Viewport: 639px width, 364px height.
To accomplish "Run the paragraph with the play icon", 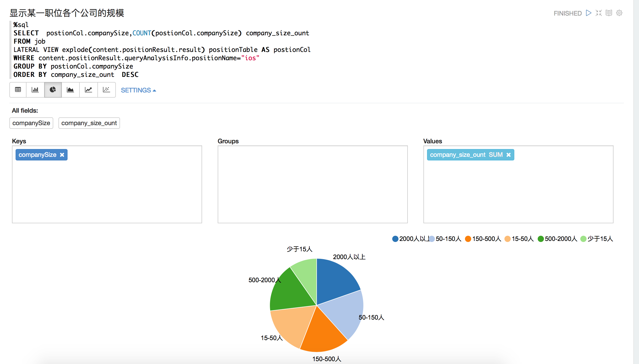I will (589, 13).
